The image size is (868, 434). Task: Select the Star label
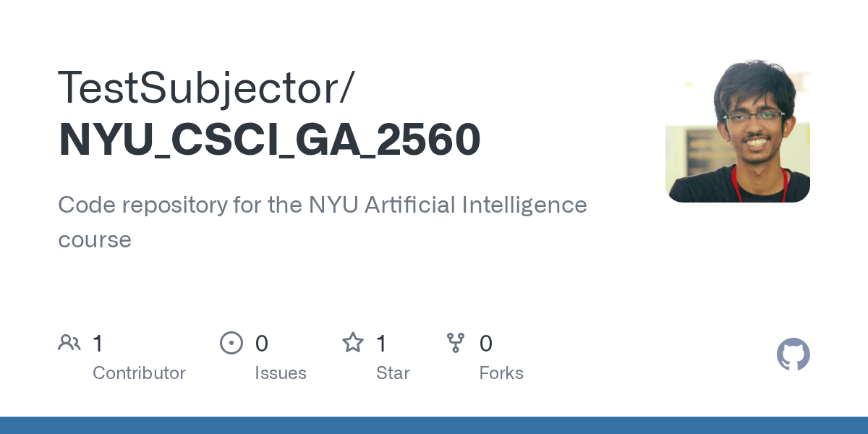(393, 373)
